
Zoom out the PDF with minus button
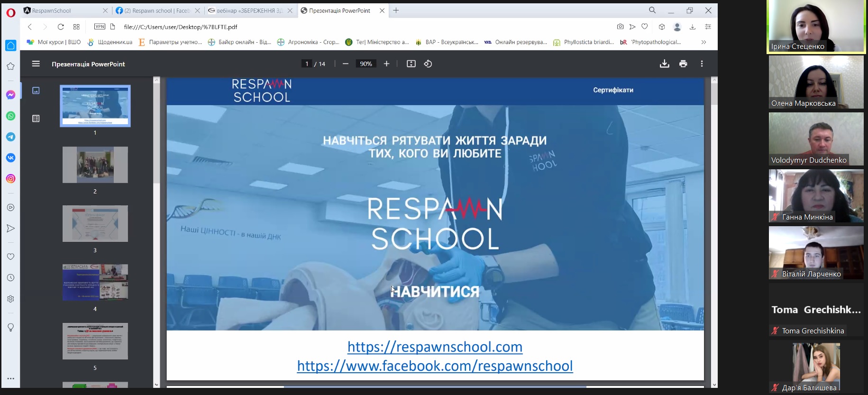coord(346,64)
